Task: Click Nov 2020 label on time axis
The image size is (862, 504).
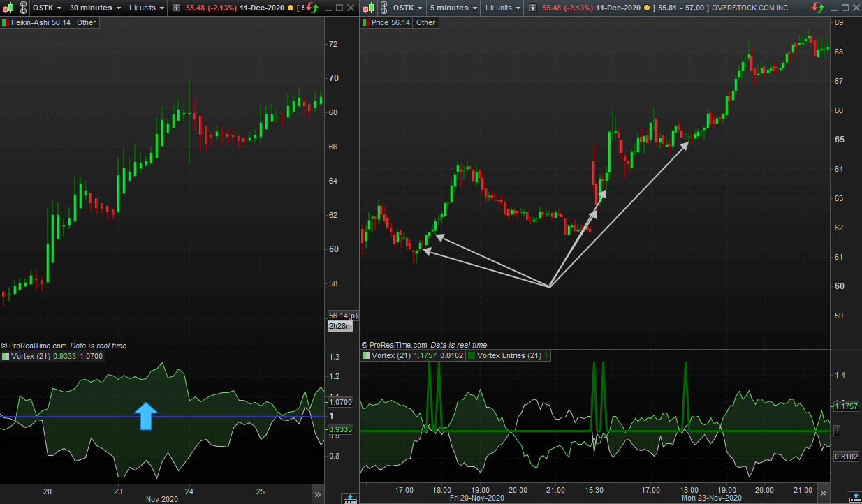Action: [163, 499]
